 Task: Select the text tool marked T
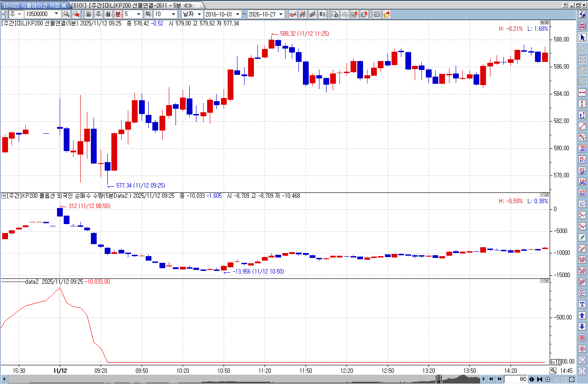click(x=582, y=304)
